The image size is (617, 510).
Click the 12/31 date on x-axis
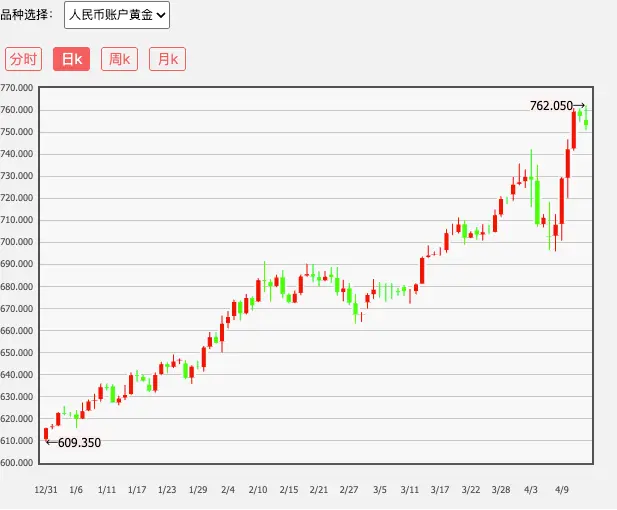[x=46, y=490]
